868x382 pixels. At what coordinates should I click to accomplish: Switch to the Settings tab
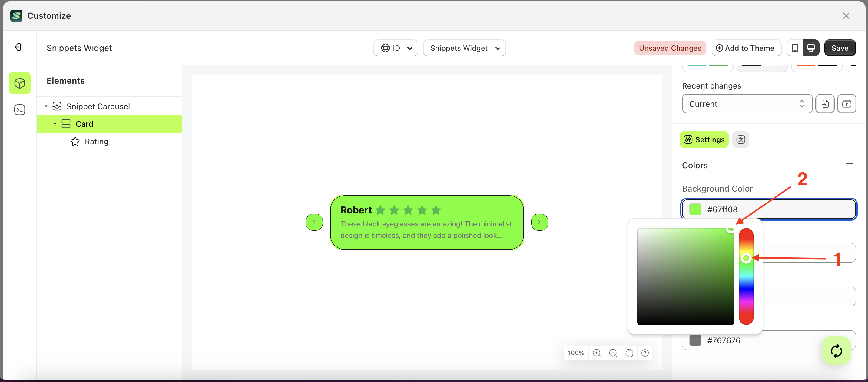click(x=704, y=139)
